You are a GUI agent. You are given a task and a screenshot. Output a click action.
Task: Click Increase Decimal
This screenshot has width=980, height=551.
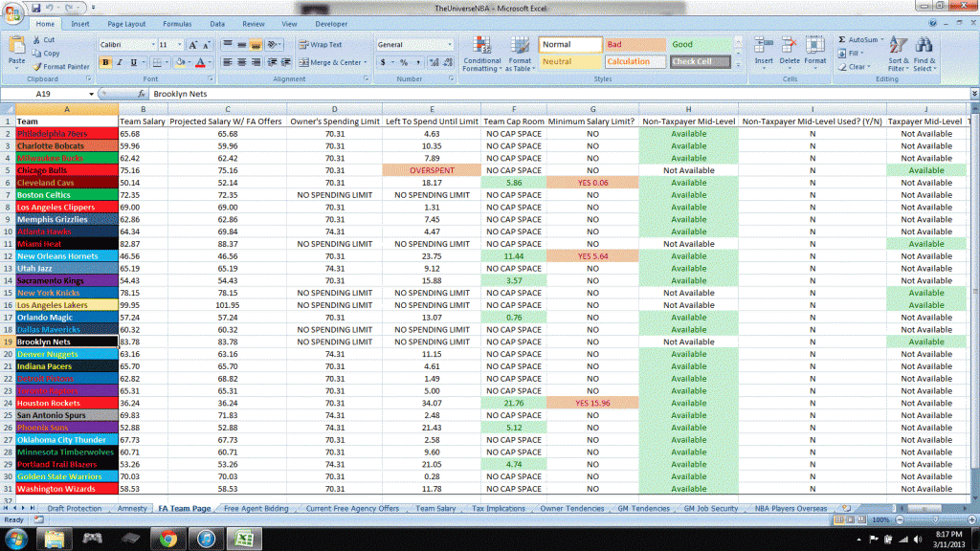pyautogui.click(x=434, y=62)
